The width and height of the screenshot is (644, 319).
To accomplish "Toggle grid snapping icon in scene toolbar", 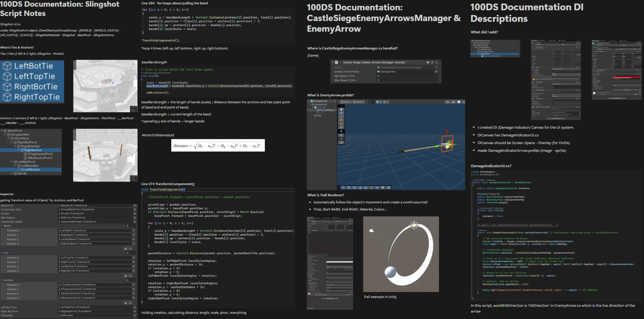I will pyautogui.click(x=378, y=102).
